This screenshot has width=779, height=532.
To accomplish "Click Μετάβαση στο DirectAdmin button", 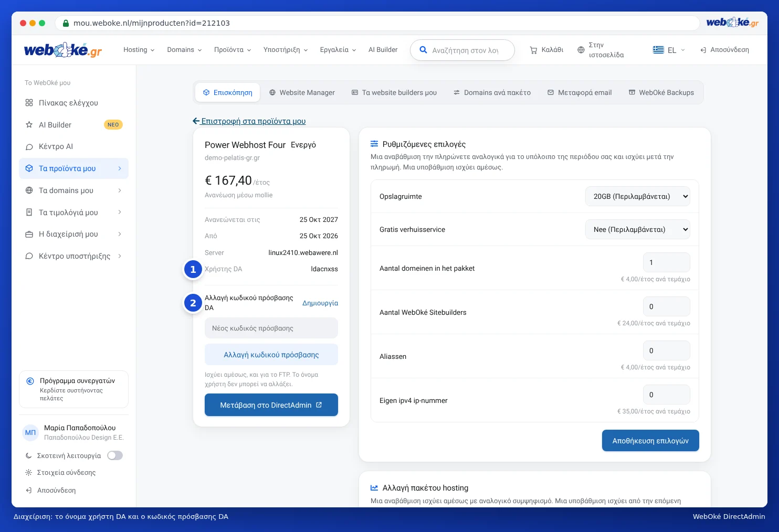I will (271, 405).
